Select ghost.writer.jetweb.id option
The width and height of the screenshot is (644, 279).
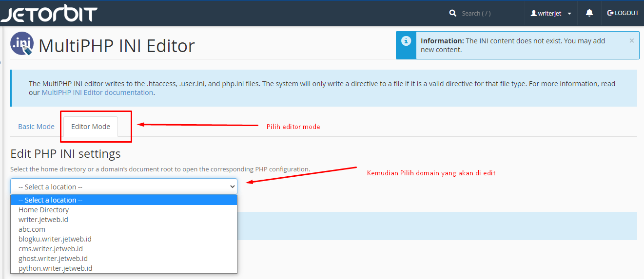pos(124,259)
